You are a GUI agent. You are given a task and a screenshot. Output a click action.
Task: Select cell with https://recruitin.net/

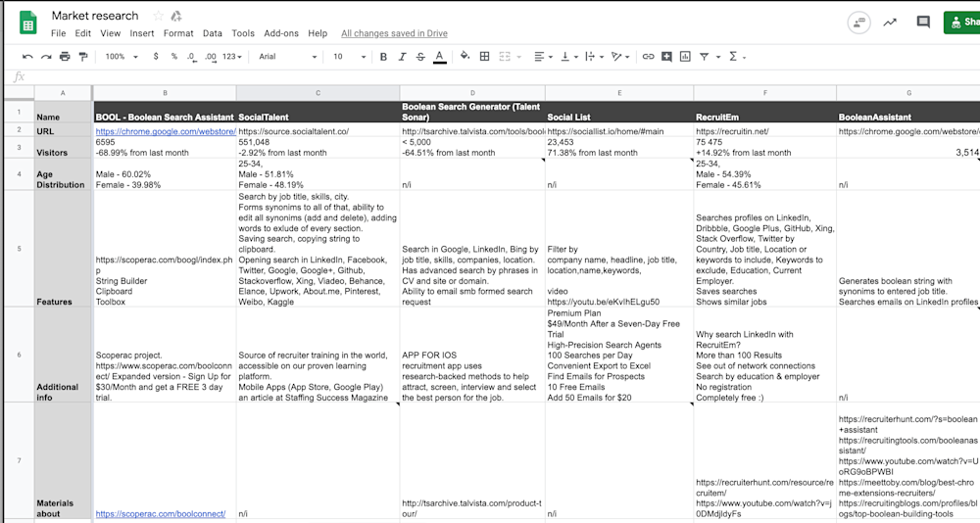click(765, 130)
